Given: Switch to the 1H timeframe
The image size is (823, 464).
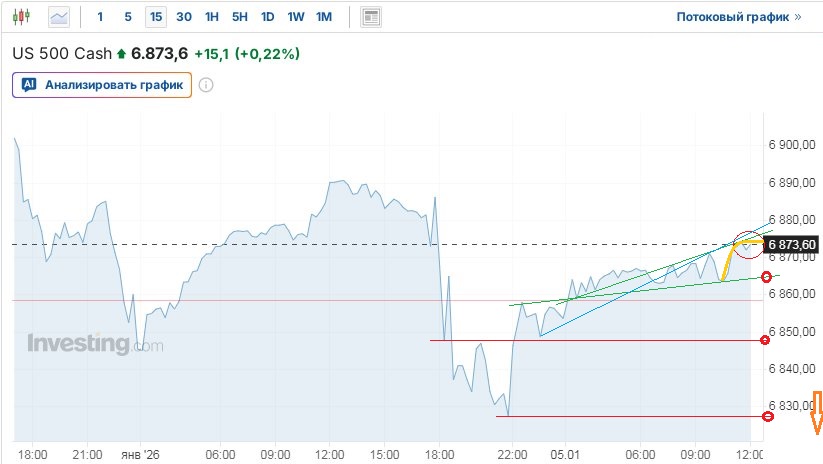Looking at the screenshot, I should (212, 17).
